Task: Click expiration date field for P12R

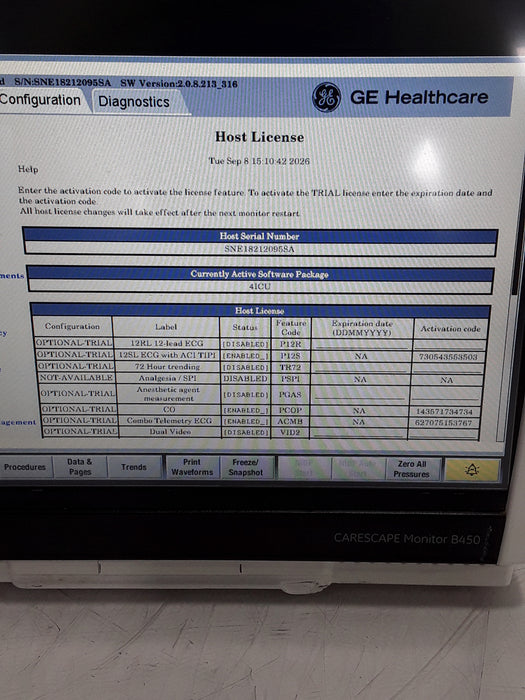Action: [x=362, y=344]
